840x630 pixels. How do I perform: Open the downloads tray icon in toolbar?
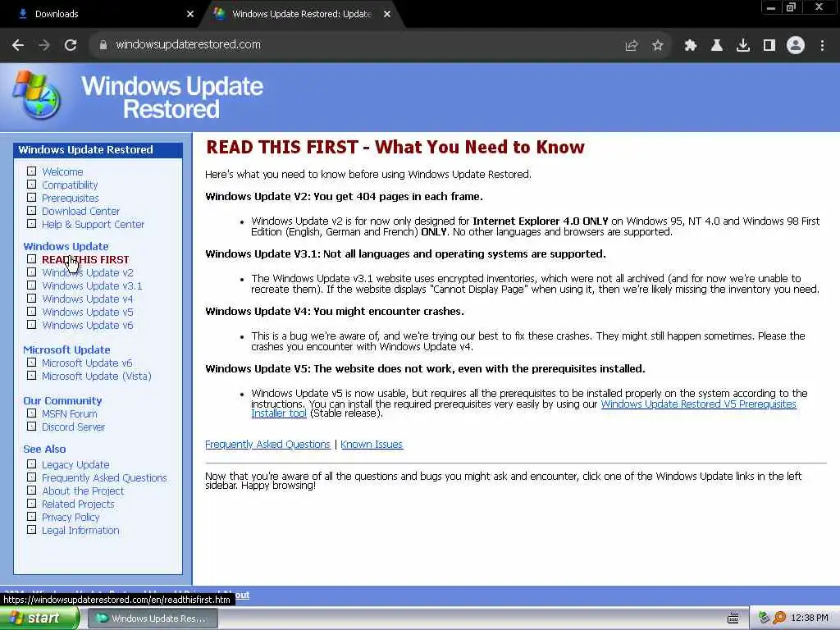coord(743,46)
